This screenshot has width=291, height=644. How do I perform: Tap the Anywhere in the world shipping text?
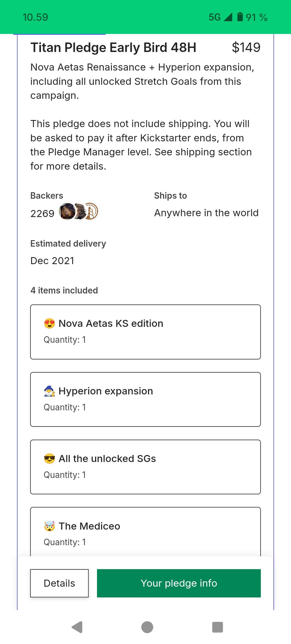[x=206, y=213]
